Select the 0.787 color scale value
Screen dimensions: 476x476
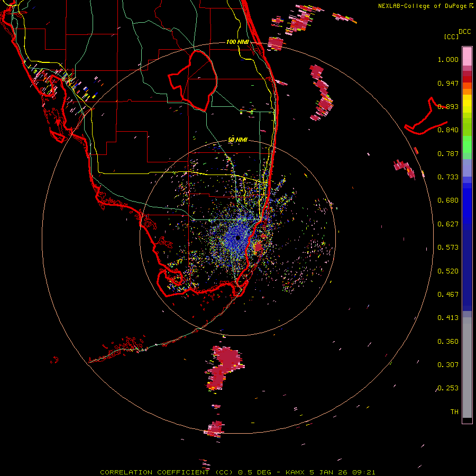448,153
